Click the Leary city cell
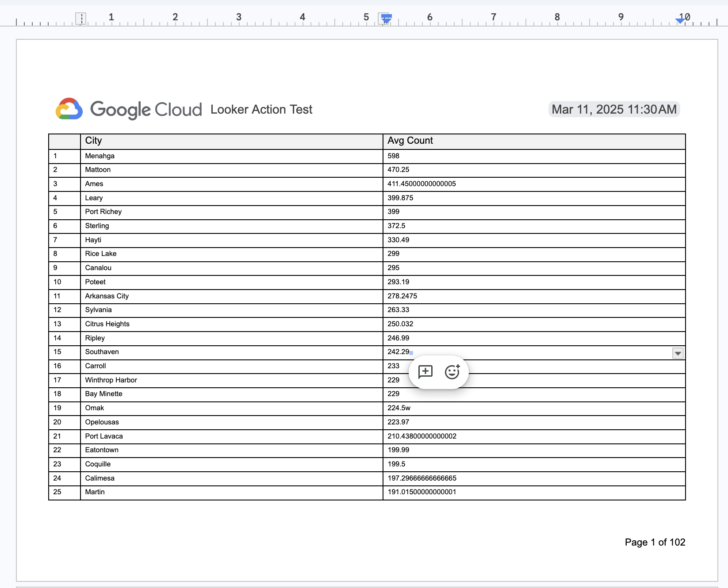The width and height of the screenshot is (728, 588). click(x=231, y=198)
